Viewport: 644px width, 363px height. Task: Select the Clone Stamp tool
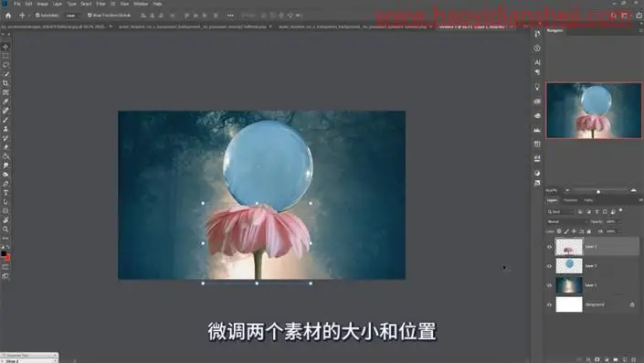(5, 129)
